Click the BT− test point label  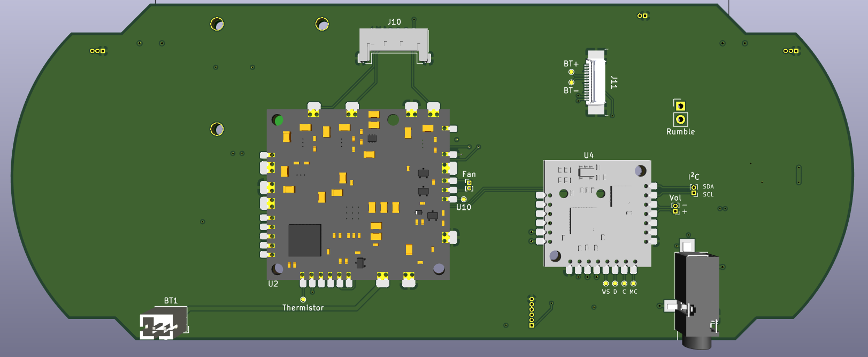[x=571, y=90]
